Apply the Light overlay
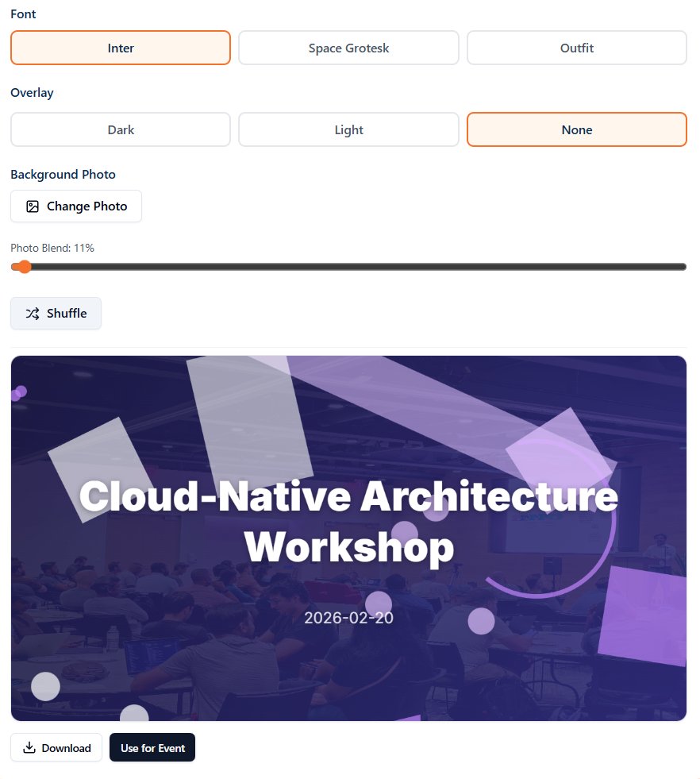 348,129
